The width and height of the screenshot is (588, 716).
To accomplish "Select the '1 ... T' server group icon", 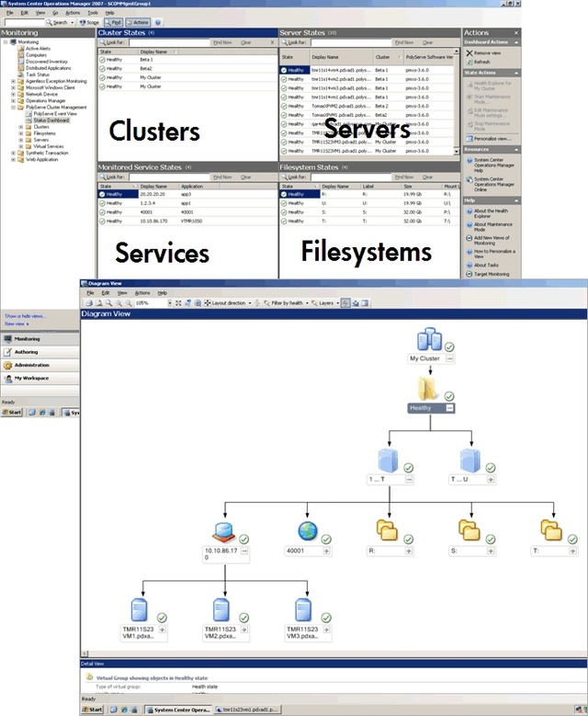I will pyautogui.click(x=389, y=460).
